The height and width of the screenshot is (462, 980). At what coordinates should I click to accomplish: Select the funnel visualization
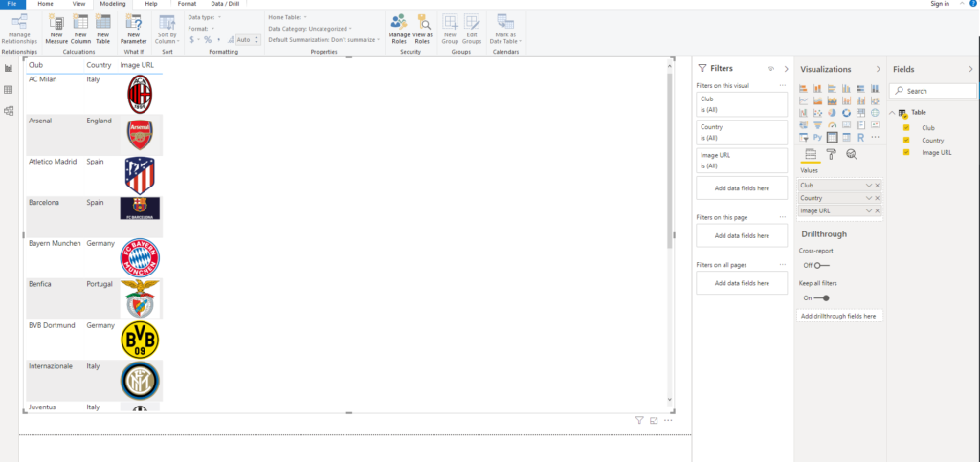817,125
